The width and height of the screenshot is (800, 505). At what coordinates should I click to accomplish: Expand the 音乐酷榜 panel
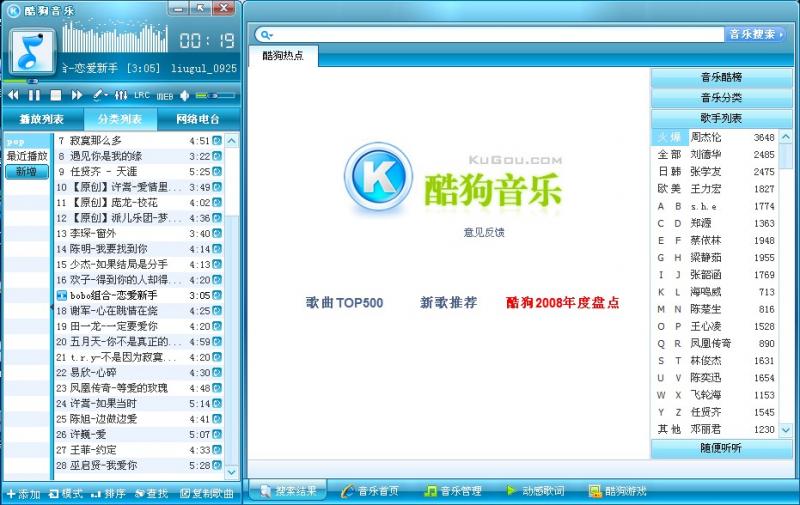(x=721, y=78)
